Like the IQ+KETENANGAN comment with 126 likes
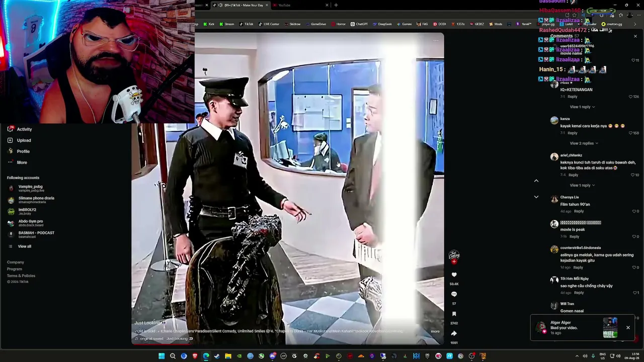 631,97
